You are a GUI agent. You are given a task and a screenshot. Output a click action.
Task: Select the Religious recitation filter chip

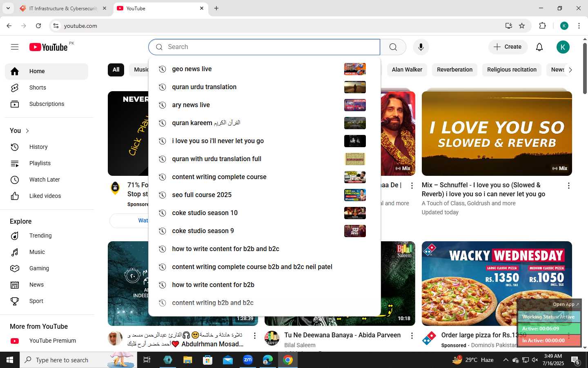tap(512, 70)
